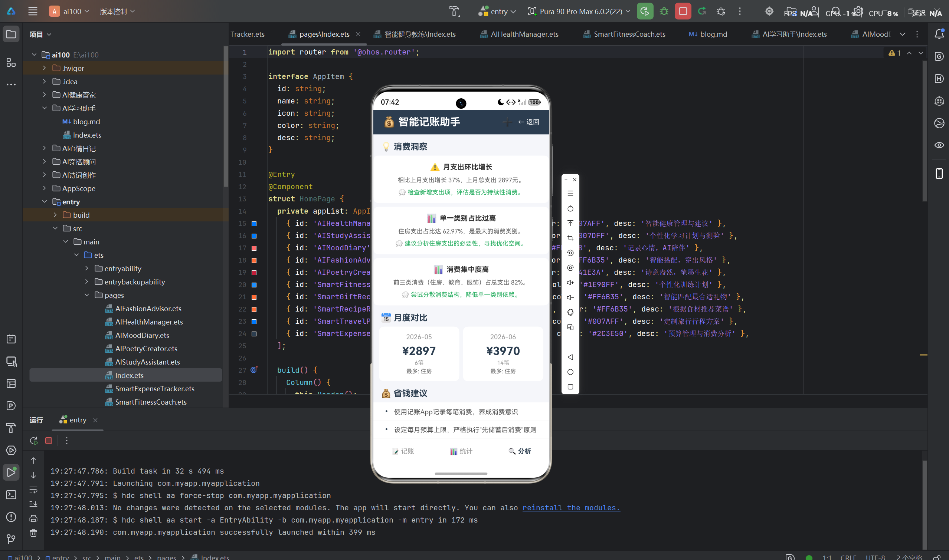The width and height of the screenshot is (949, 560).
Task: Apply hot reload changes via the green arrow icon
Action: [x=702, y=11]
